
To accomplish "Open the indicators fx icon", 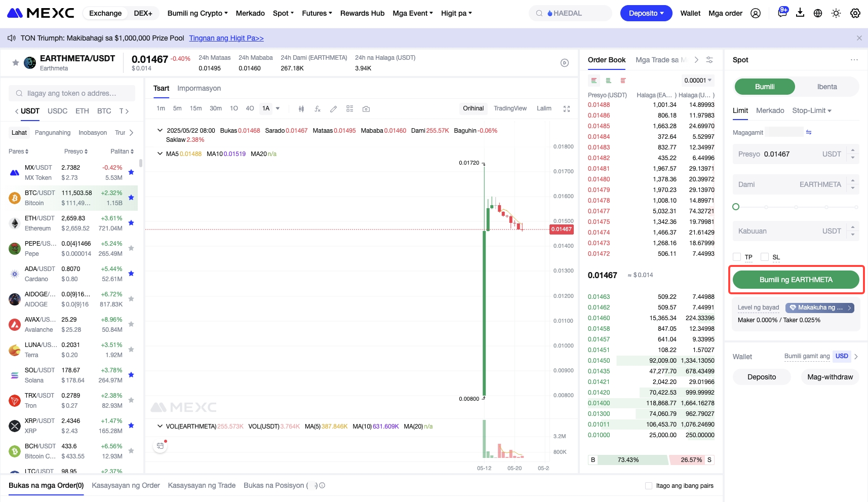I will [x=318, y=109].
